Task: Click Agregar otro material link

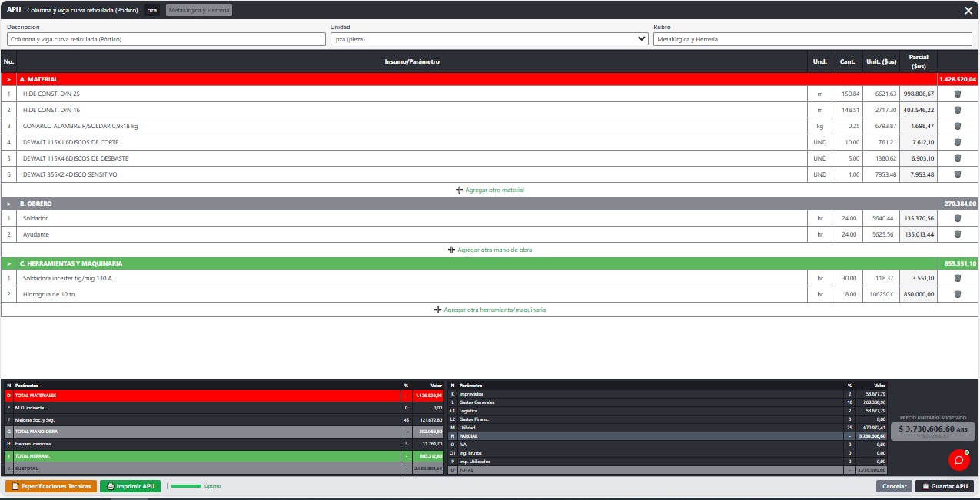Action: (490, 190)
